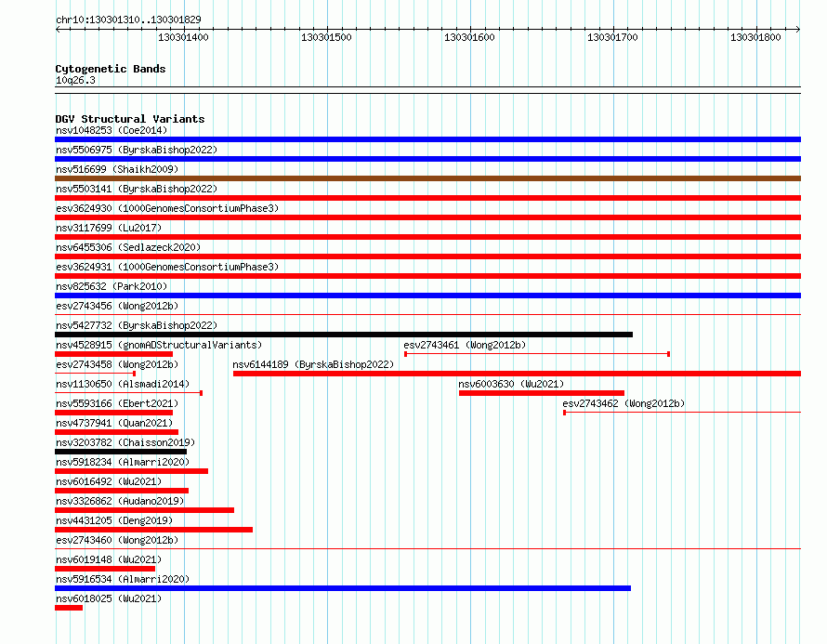Open nsv5918234 (Almarri2020) label
The width and height of the screenshot is (827, 644).
[123, 462]
